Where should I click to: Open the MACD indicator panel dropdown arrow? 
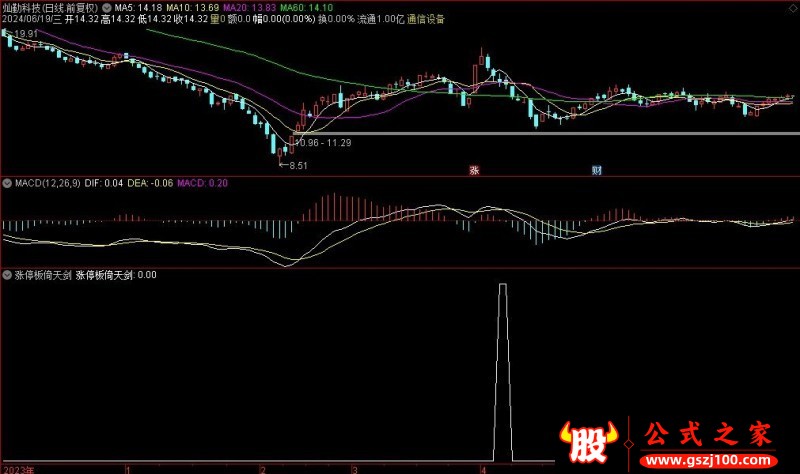(7, 183)
